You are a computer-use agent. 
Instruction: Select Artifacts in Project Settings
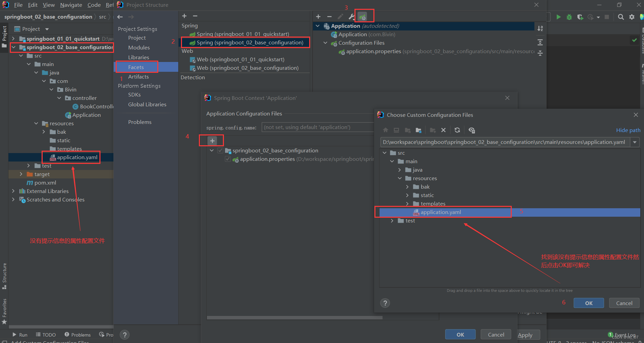(x=138, y=77)
